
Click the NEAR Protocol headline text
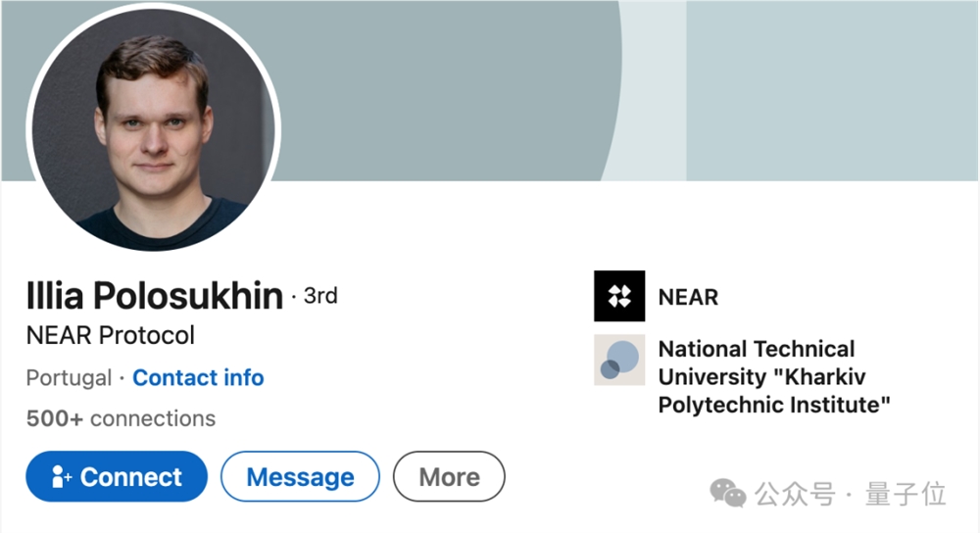[111, 335]
